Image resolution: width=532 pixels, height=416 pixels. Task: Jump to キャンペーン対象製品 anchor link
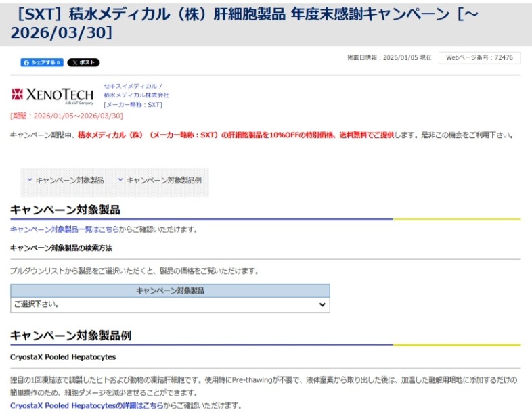(70, 181)
